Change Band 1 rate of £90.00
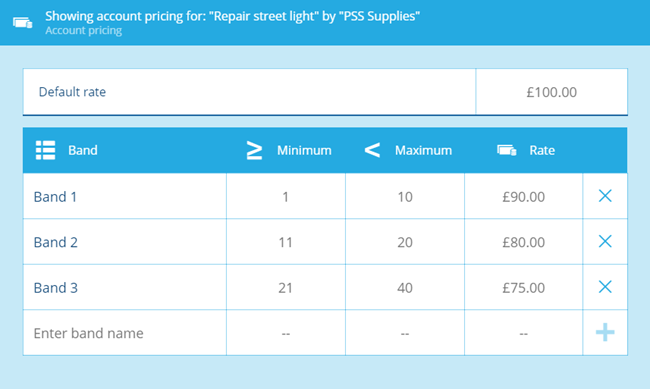This screenshot has height=389, width=650. (524, 196)
